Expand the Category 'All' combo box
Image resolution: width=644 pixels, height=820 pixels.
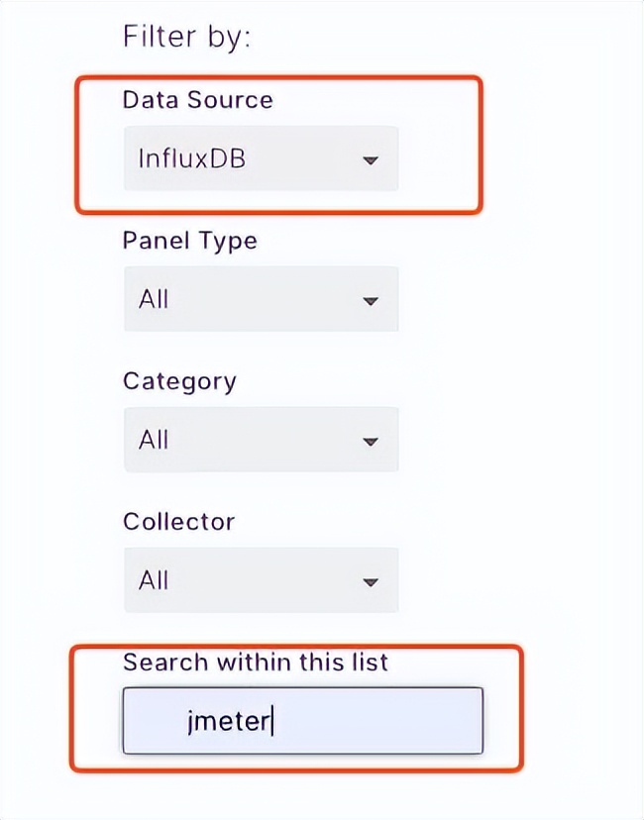(x=260, y=440)
